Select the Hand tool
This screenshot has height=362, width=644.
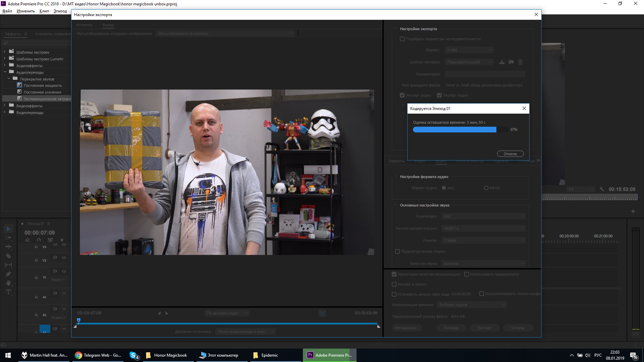point(8,283)
